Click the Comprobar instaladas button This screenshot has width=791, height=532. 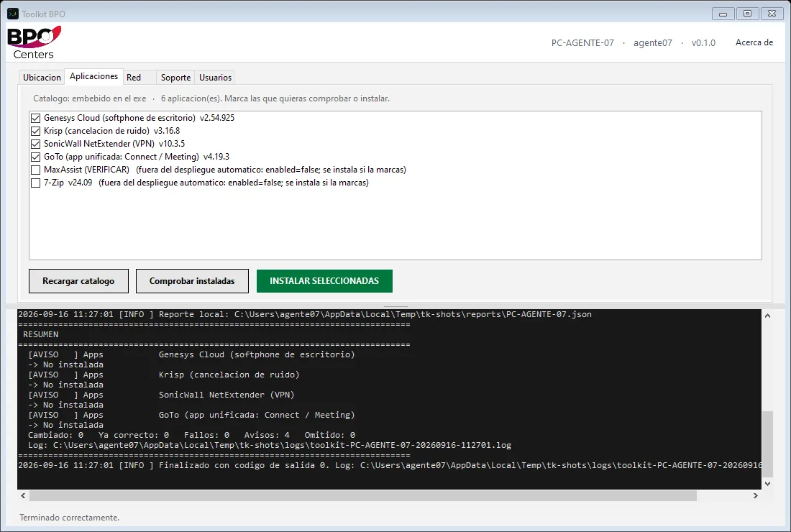pyautogui.click(x=192, y=281)
